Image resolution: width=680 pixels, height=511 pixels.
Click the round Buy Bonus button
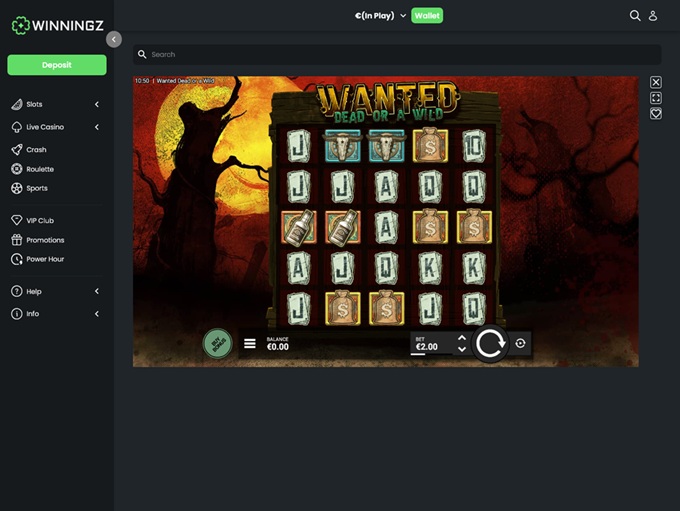coord(218,343)
